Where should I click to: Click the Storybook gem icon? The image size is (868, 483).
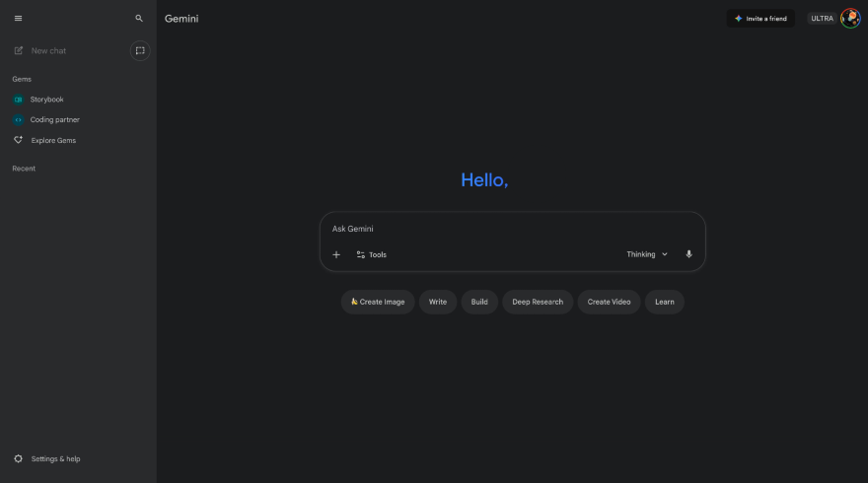[19, 100]
